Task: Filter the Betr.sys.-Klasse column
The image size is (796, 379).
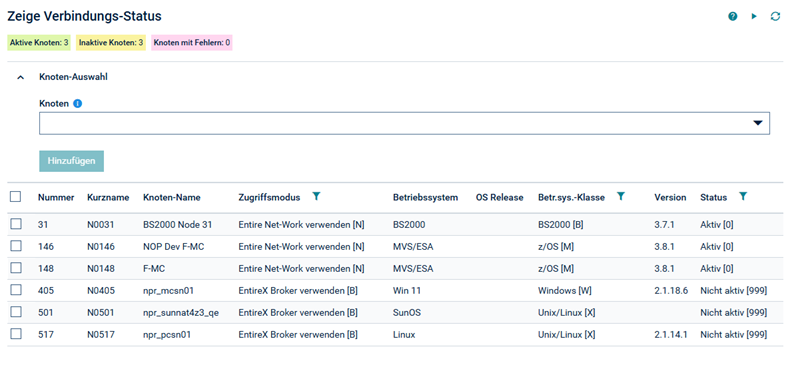Action: coord(620,196)
